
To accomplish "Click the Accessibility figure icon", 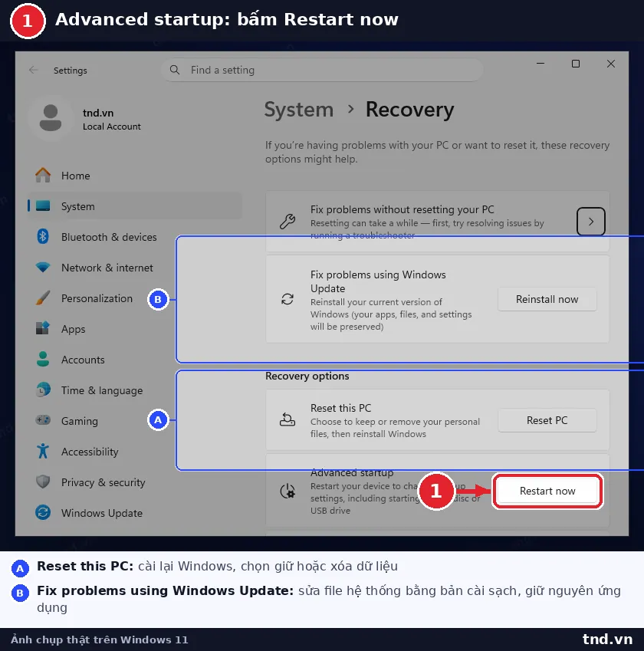I will (x=43, y=451).
